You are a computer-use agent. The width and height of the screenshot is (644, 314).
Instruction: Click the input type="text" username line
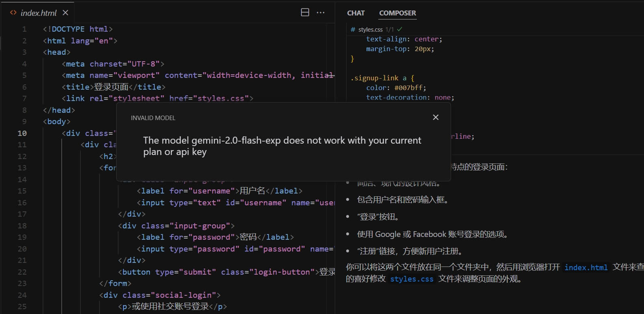tap(236, 202)
